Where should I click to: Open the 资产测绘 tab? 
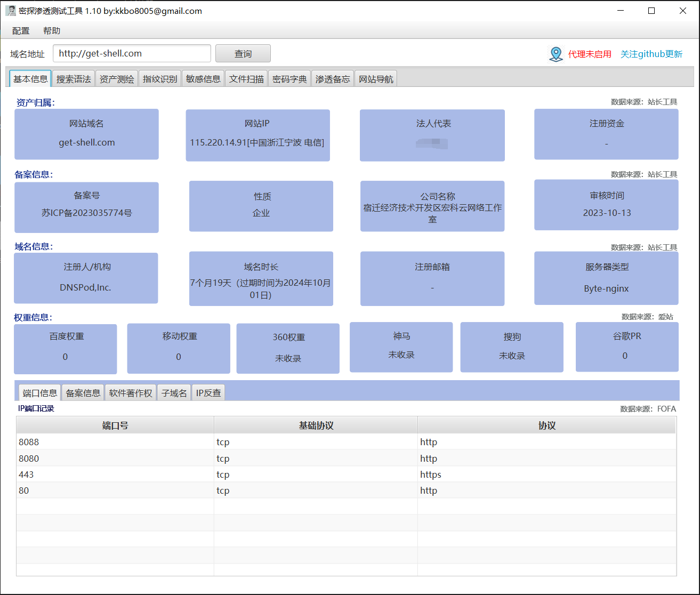(x=117, y=79)
